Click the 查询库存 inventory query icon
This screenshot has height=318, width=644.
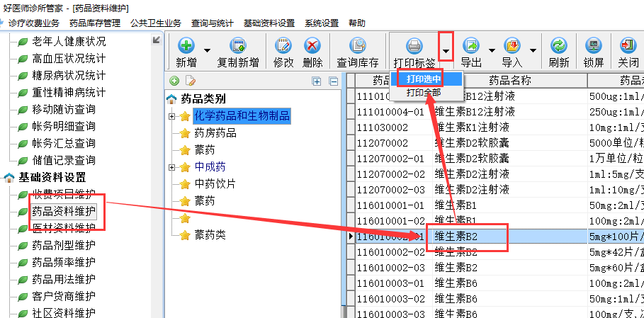point(357,45)
